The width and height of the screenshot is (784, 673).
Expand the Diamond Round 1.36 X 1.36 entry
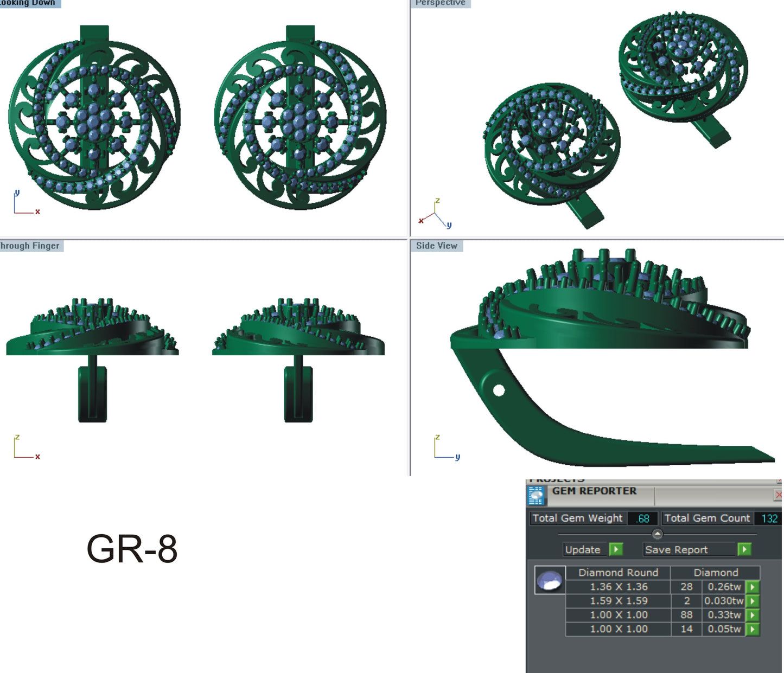pos(620,587)
